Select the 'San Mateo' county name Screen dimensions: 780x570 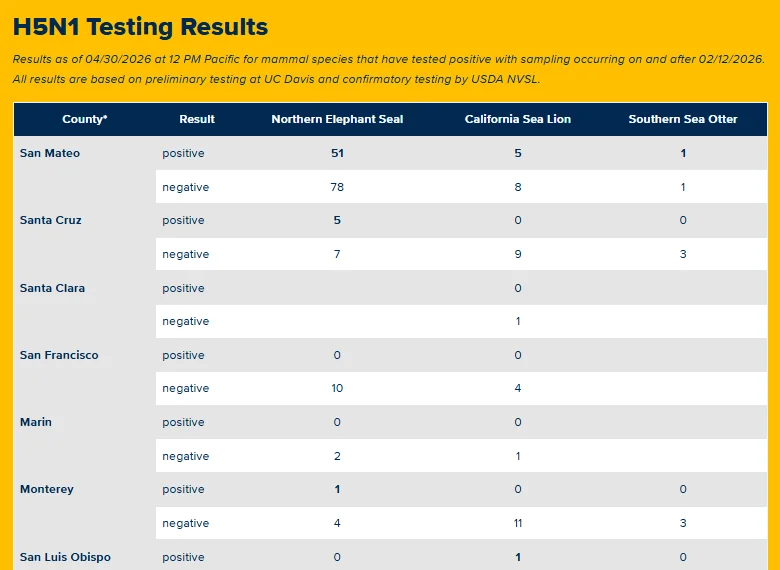pos(50,153)
